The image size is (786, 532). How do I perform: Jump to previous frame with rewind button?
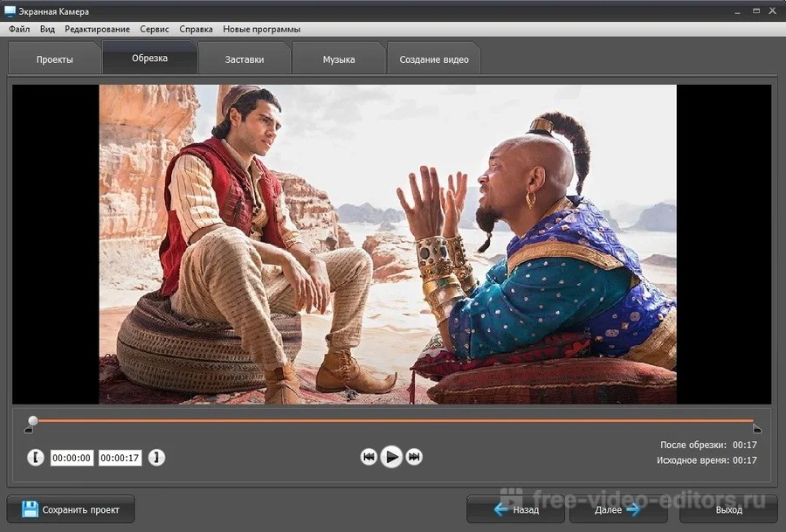pos(369,457)
